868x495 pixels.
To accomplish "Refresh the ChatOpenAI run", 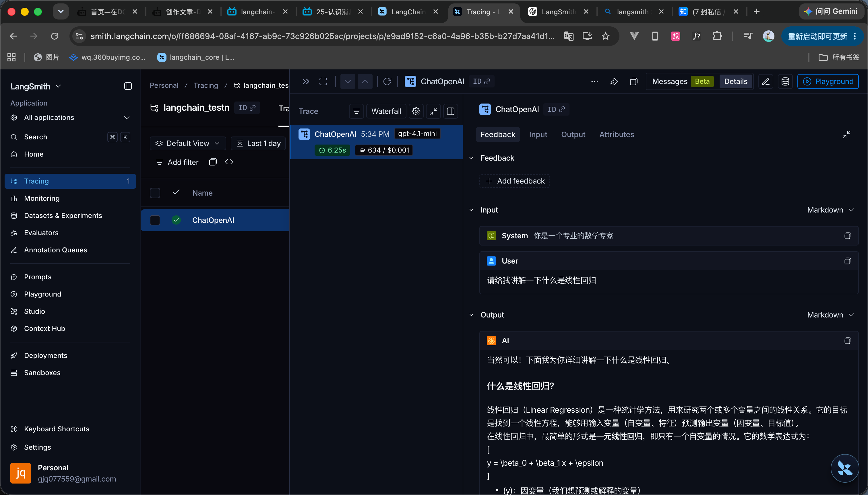I will (387, 82).
